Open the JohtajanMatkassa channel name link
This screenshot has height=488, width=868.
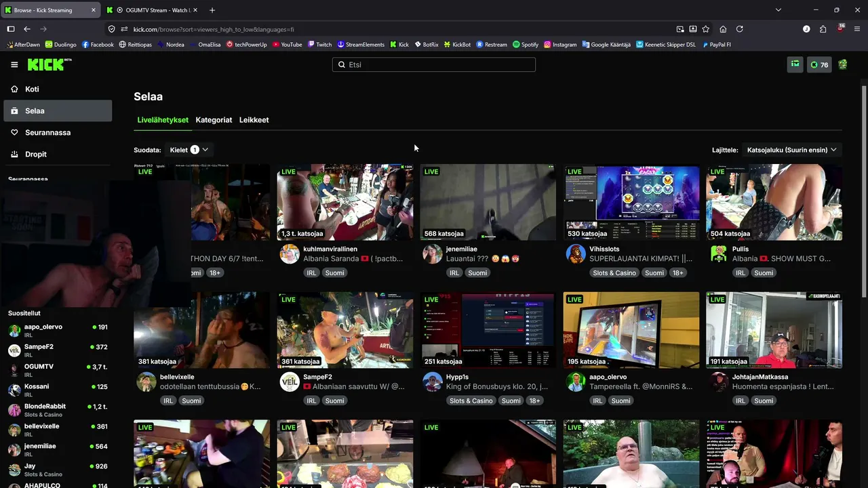(x=760, y=377)
